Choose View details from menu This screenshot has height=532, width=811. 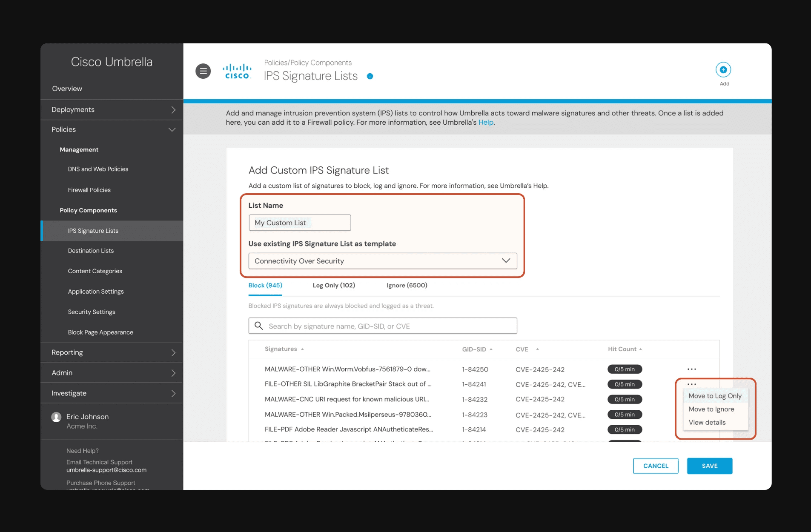click(707, 422)
